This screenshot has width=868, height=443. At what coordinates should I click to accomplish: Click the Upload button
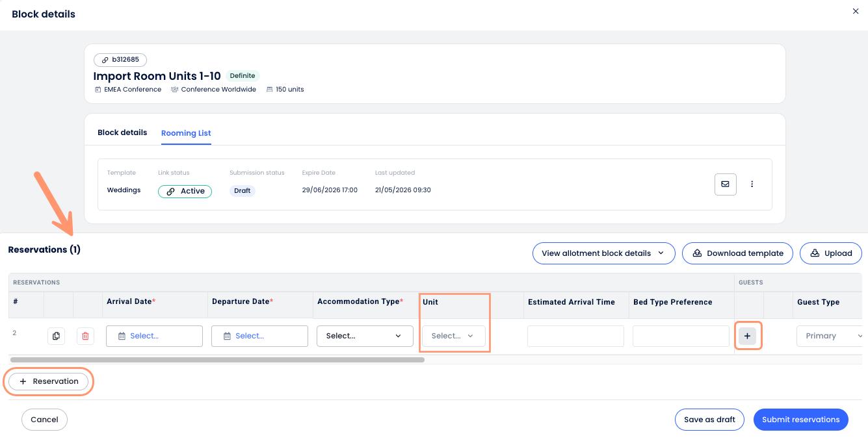831,253
